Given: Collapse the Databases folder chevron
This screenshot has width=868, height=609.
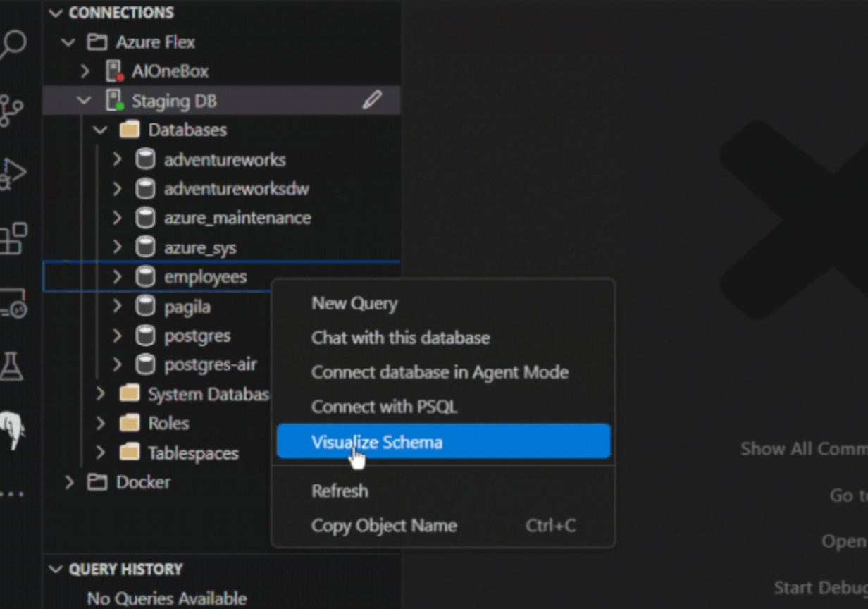Looking at the screenshot, I should (101, 130).
